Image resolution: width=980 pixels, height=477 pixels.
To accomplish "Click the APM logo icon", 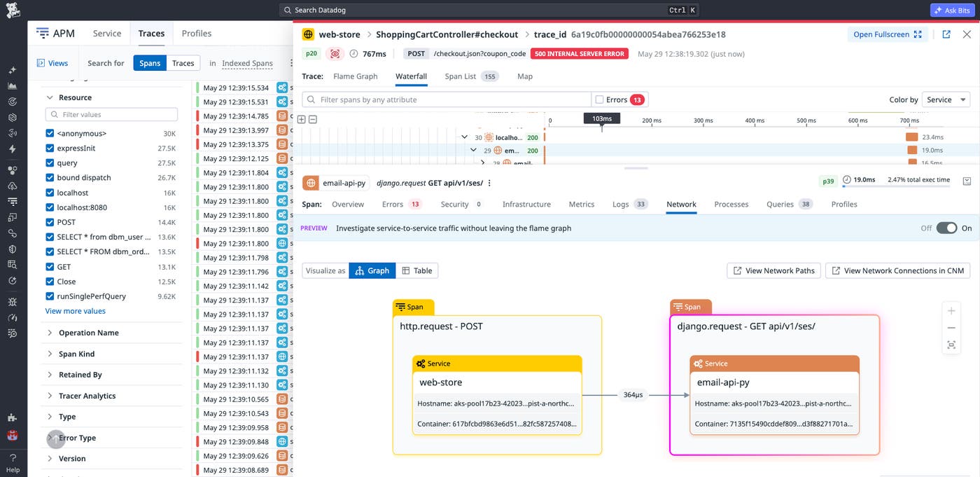I will (x=43, y=33).
